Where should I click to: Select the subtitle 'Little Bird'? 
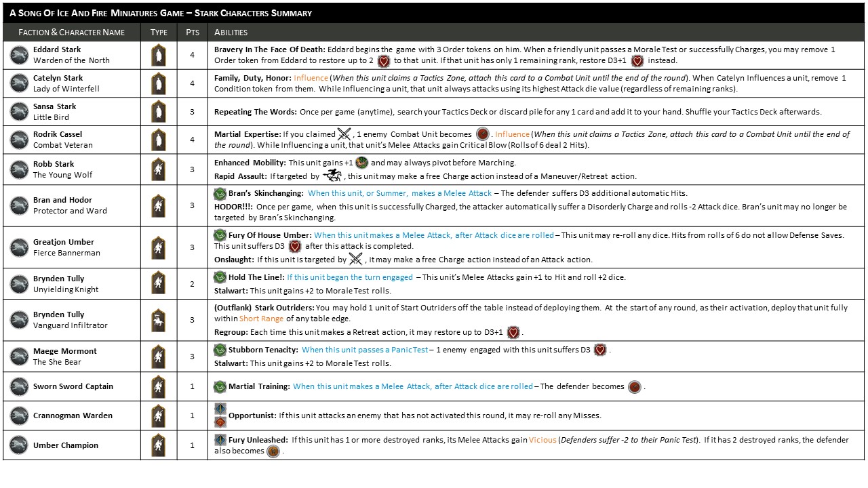[52, 117]
